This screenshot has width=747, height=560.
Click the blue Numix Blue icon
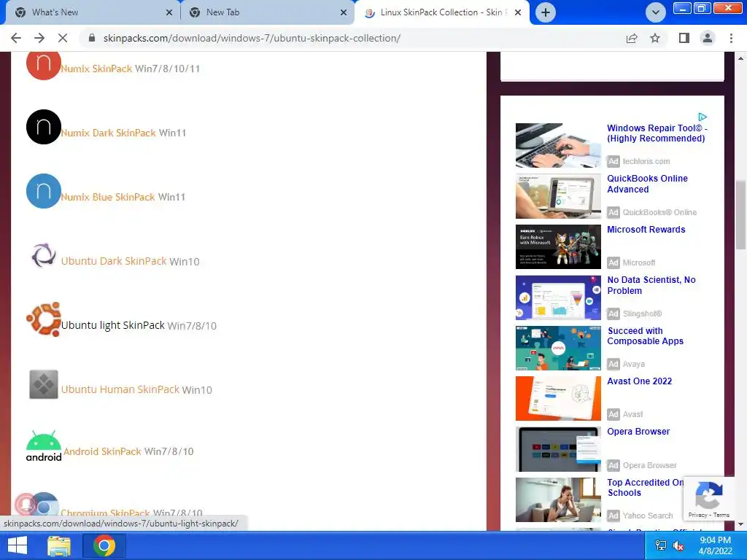[x=43, y=191]
